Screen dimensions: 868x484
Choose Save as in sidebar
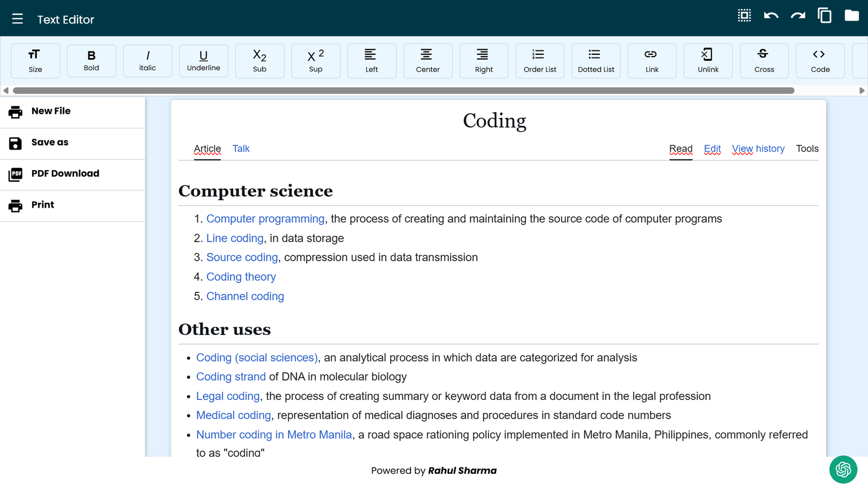tap(50, 143)
